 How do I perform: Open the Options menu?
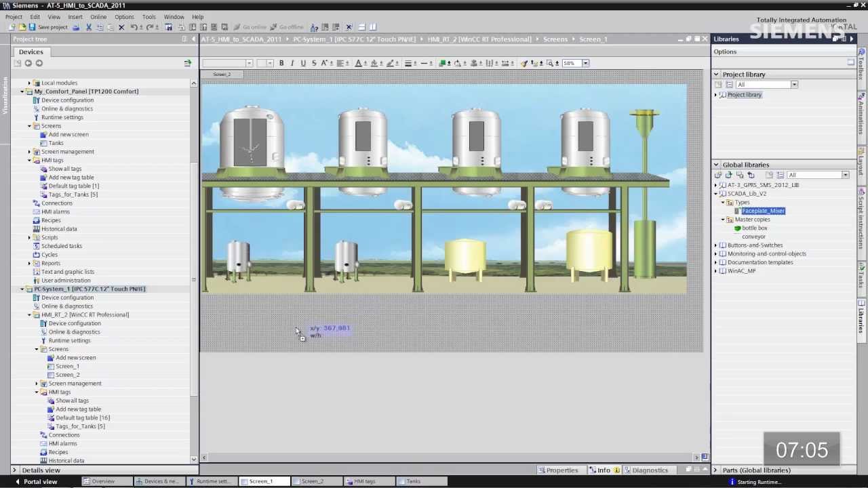(x=124, y=17)
